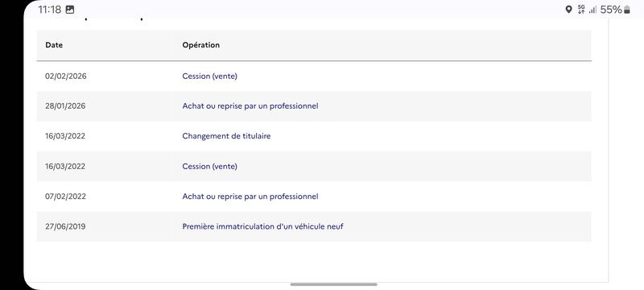This screenshot has height=290, width=644.
Task: Tap the 55% battery percentage text
Action: (611, 10)
